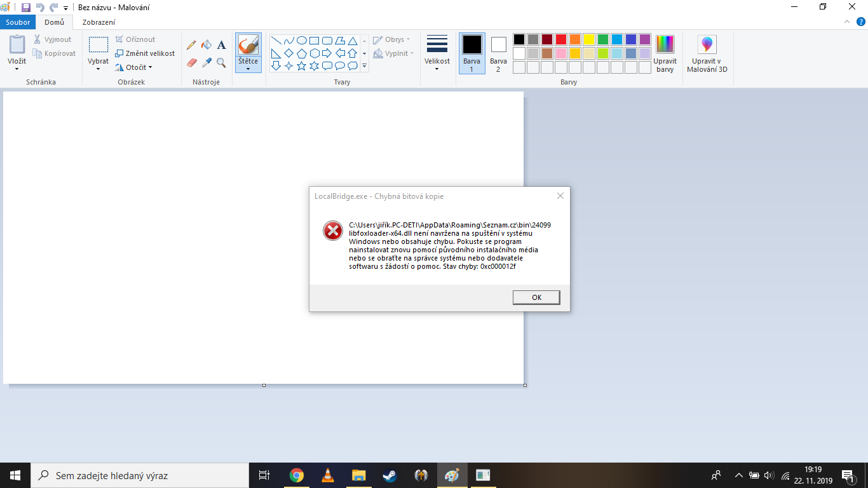Switch to the Domů tab

tap(54, 22)
